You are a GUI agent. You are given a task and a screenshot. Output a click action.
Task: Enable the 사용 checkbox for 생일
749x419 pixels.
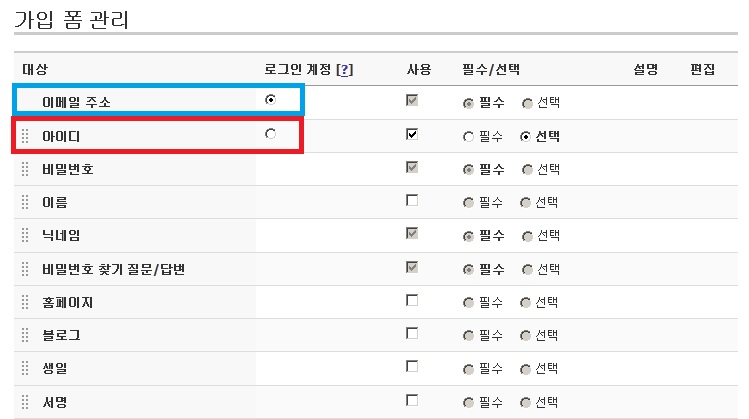pyautogui.click(x=412, y=366)
